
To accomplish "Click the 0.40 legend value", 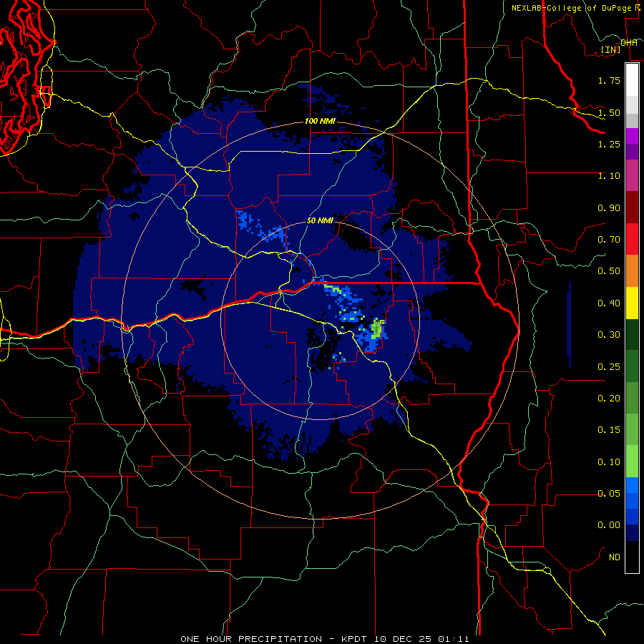I will pos(609,303).
